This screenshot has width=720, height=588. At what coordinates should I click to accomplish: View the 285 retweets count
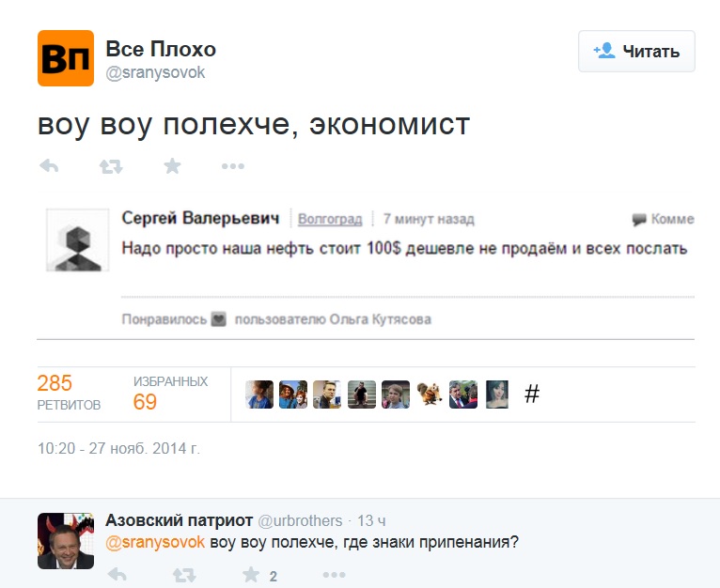pyautogui.click(x=55, y=383)
